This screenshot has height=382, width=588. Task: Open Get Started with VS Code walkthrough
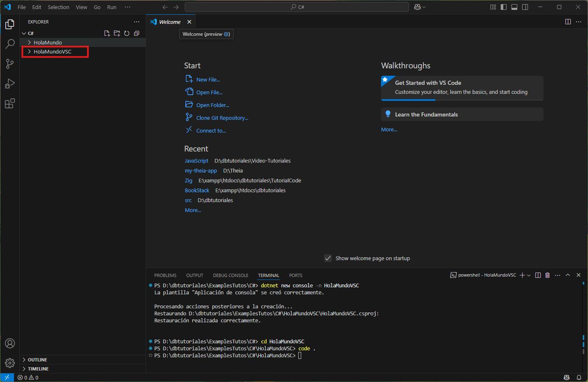click(462, 88)
